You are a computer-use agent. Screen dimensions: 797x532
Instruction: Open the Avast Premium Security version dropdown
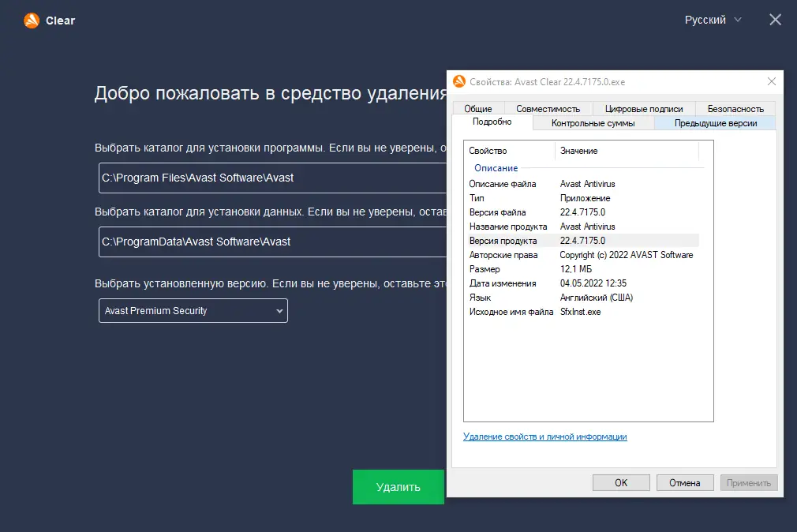point(193,311)
